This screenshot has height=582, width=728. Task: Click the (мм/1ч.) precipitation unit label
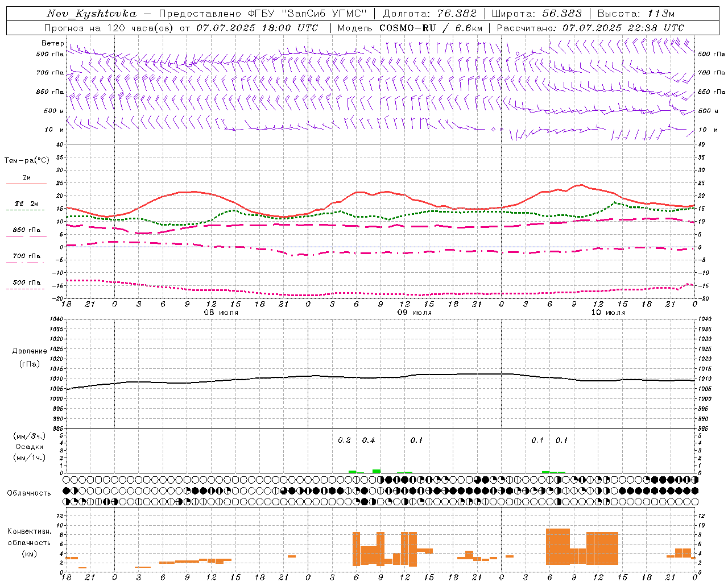pyautogui.click(x=30, y=458)
